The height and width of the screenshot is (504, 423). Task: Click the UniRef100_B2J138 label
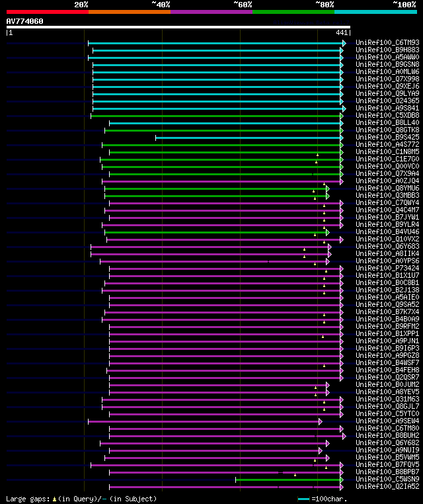tap(387, 290)
